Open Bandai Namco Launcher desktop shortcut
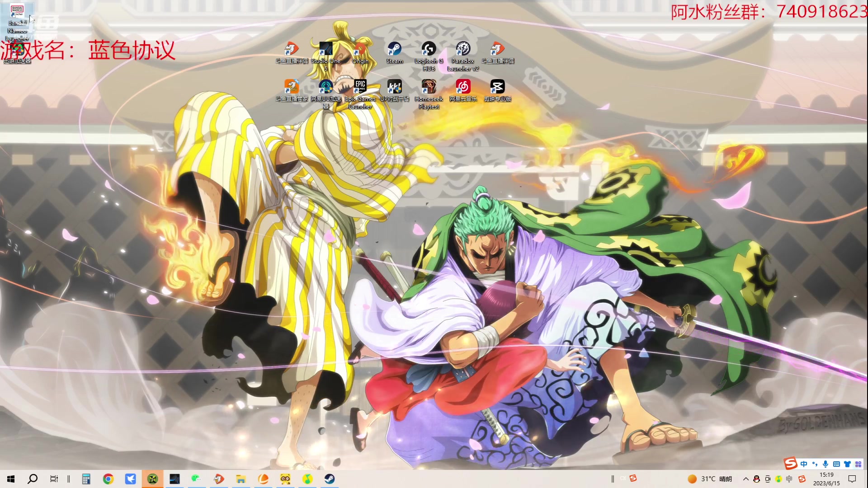 pyautogui.click(x=17, y=23)
